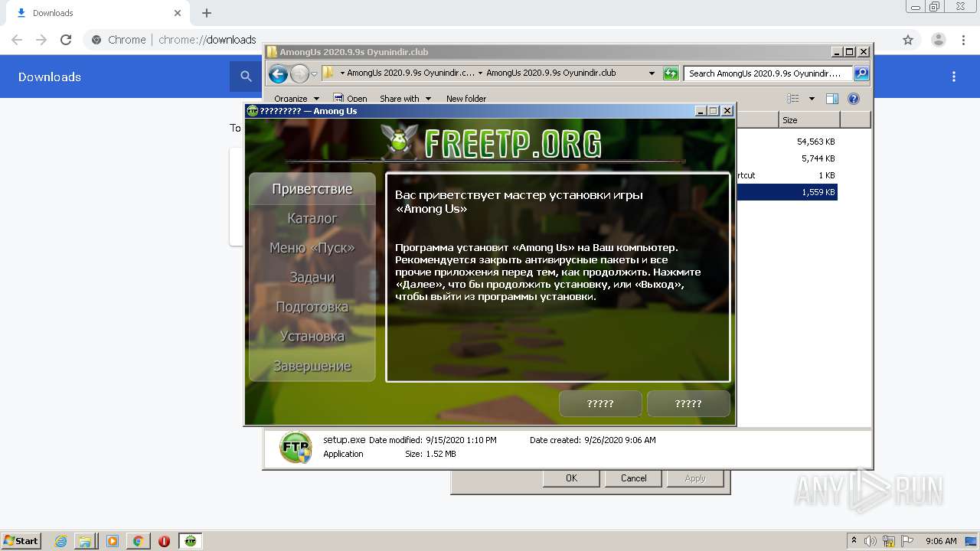Expand the view options dropdown arrow
This screenshot has width=980, height=551.
click(x=812, y=98)
